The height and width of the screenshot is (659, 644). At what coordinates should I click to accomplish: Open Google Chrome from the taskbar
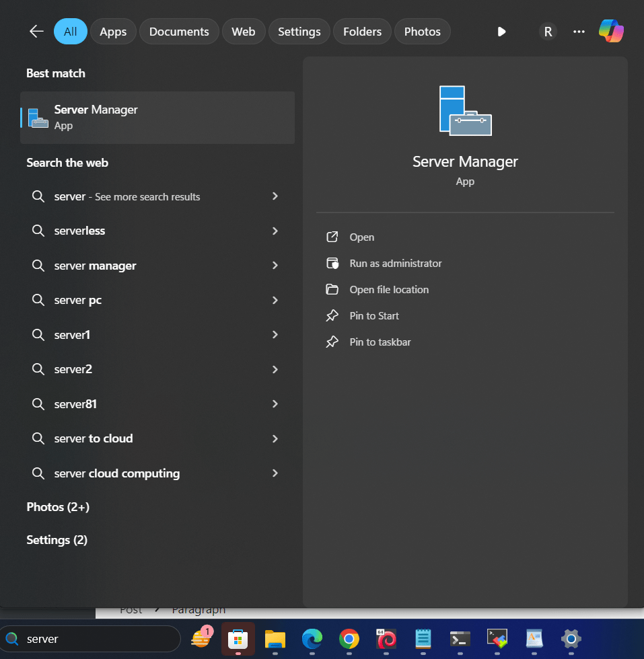tap(349, 639)
